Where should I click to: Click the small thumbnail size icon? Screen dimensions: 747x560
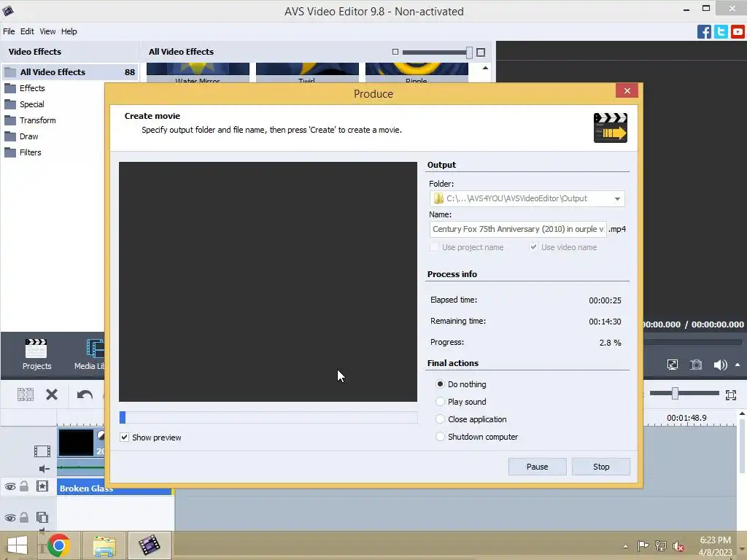tap(395, 52)
